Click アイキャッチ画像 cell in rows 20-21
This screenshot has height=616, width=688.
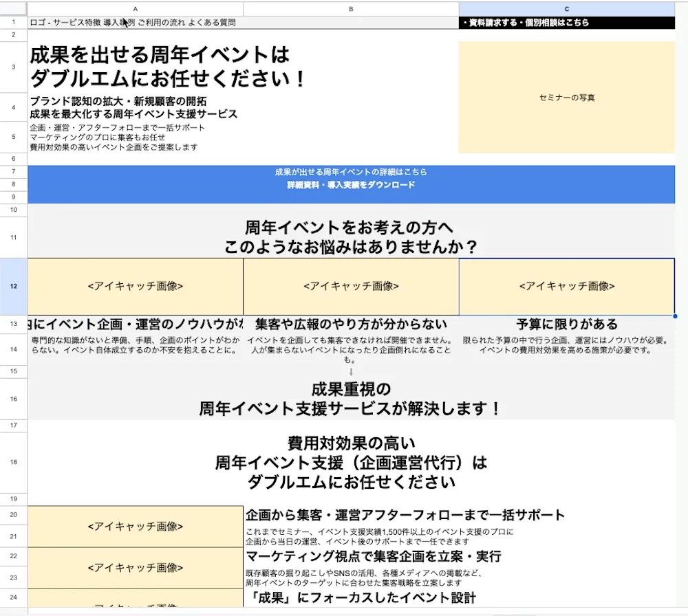click(135, 526)
